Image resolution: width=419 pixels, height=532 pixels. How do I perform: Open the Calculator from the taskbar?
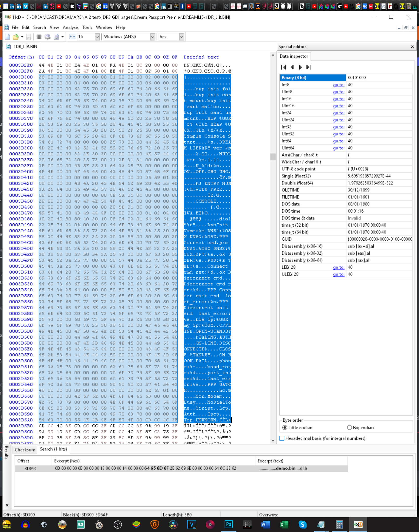click(x=339, y=524)
